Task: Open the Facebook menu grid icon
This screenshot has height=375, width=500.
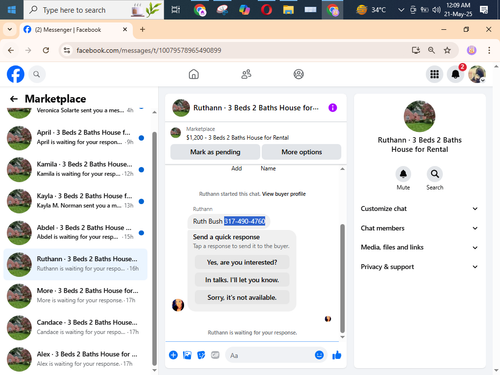Action: (x=434, y=74)
